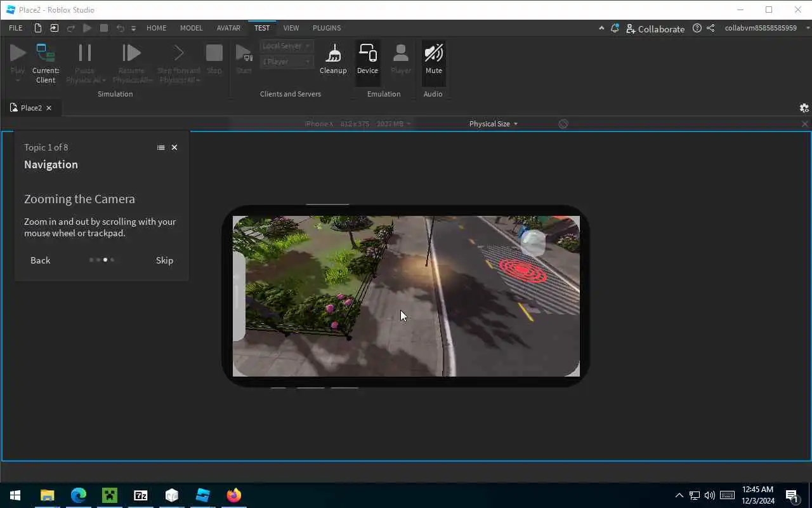This screenshot has width=812, height=508.
Task: Open the FILE menu
Action: coord(16,28)
